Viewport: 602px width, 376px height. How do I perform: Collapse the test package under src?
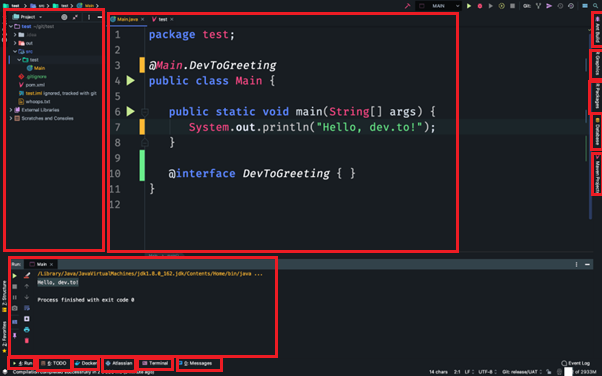click(19, 60)
